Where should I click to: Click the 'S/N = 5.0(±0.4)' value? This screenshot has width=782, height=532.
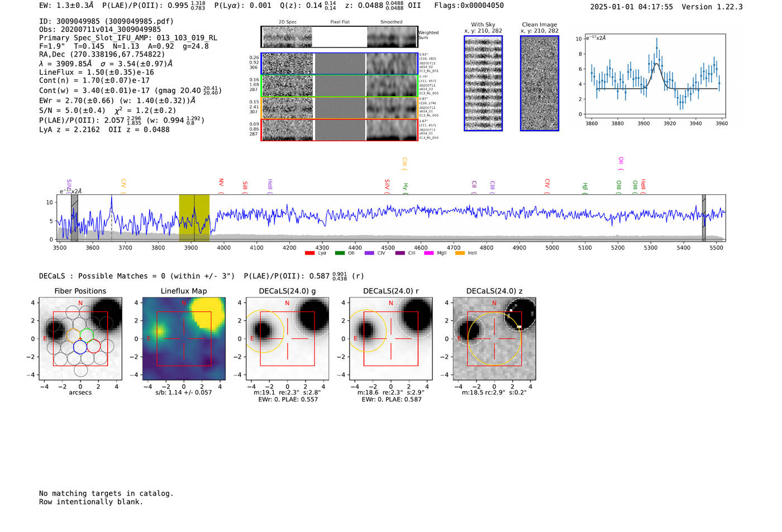point(72,111)
